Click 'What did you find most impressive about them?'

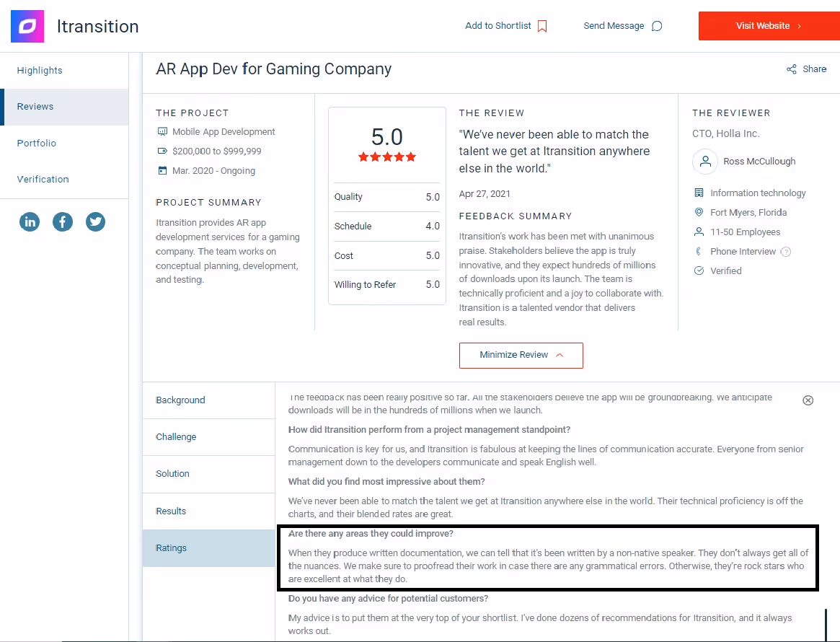coord(386,482)
